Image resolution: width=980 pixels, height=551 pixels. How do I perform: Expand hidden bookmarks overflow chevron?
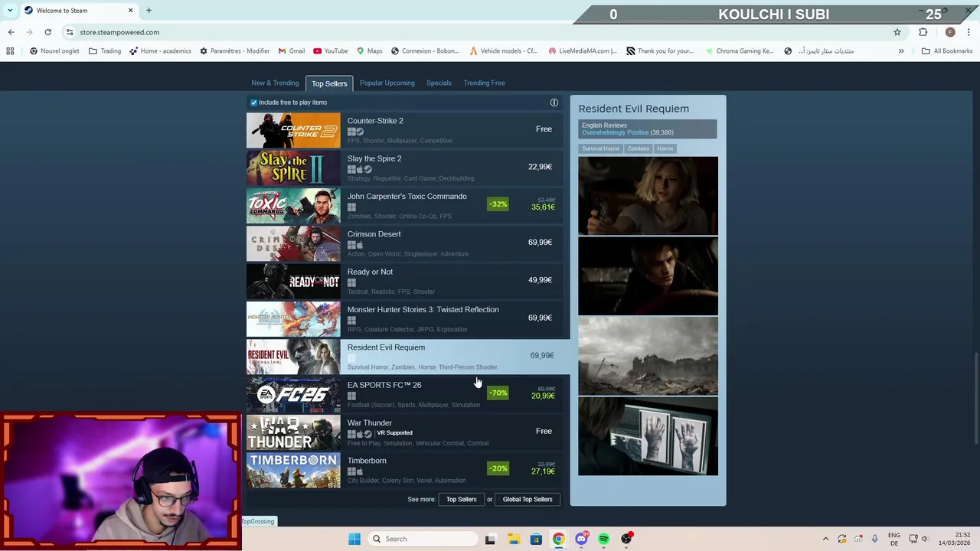[x=901, y=51]
